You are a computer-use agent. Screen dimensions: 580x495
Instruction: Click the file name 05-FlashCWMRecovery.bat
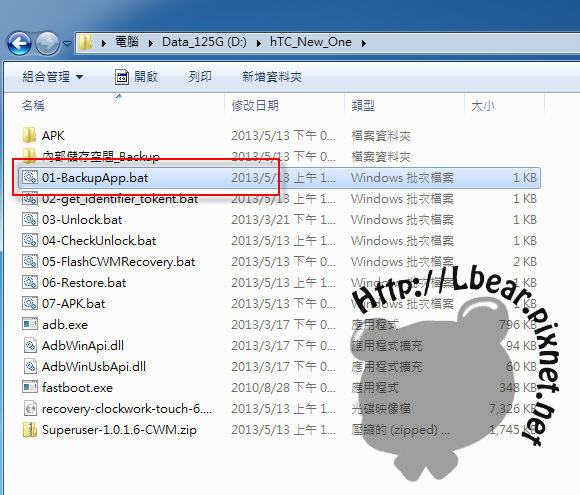[118, 262]
